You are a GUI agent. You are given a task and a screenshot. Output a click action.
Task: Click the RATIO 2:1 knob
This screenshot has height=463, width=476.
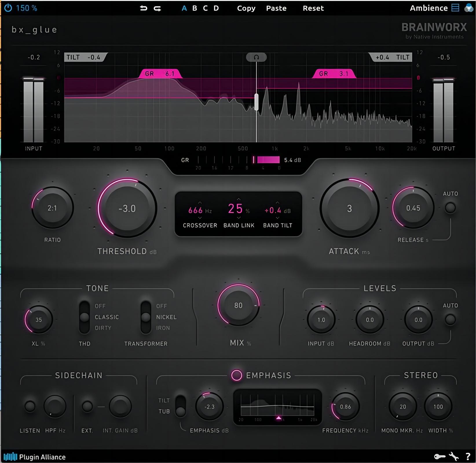[52, 208]
